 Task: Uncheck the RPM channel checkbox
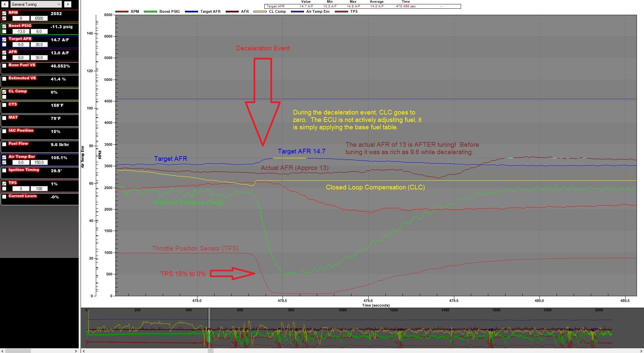pyautogui.click(x=4, y=13)
